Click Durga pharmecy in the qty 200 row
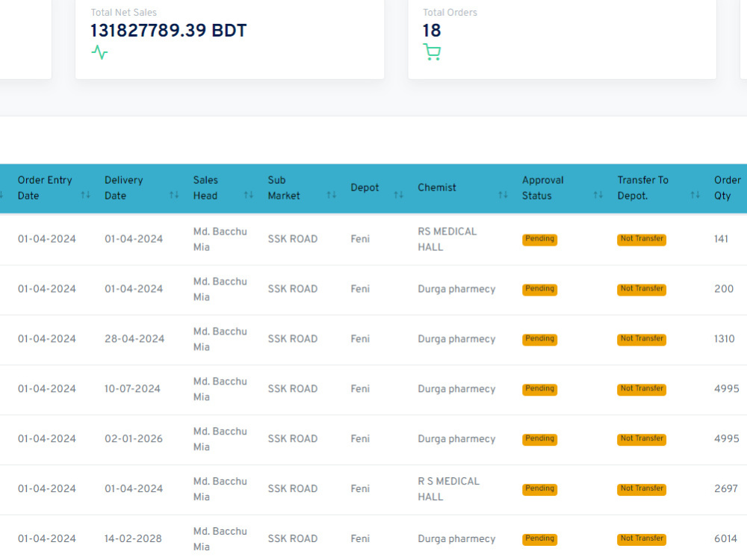Viewport: 747px width, 560px height. click(456, 290)
